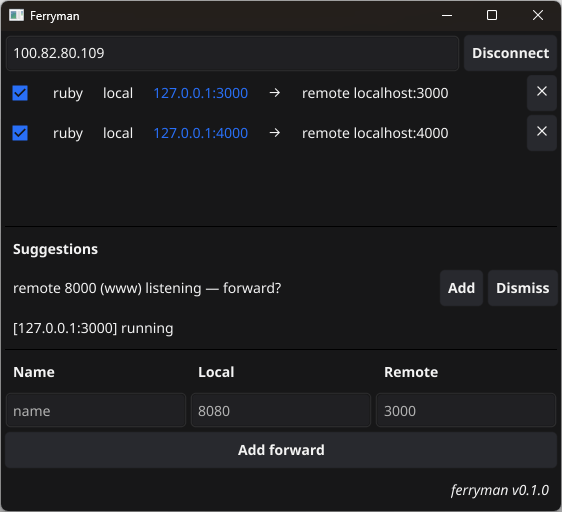Open the 127.0.0.1:3000 link
Image resolution: width=562 pixels, height=512 pixels.
(201, 93)
